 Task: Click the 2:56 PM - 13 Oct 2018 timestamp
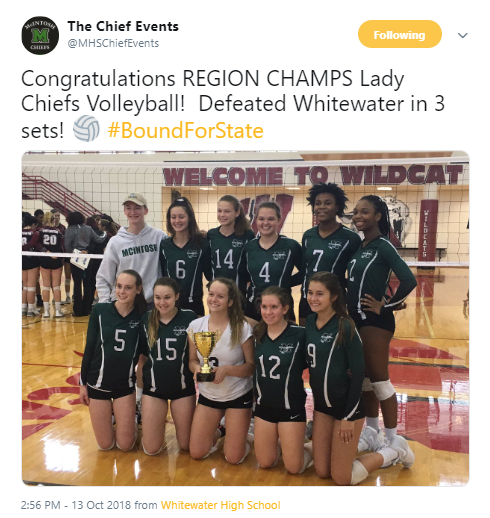[76, 505]
